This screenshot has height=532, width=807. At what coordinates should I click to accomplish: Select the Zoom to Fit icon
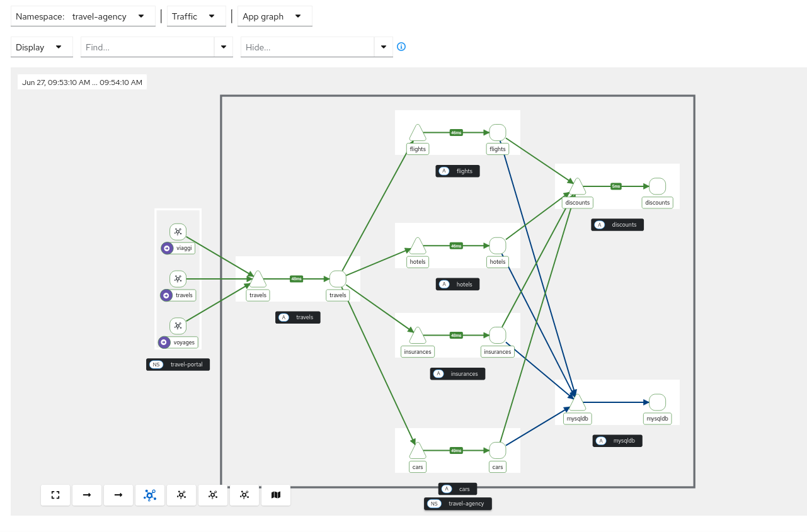(55, 495)
